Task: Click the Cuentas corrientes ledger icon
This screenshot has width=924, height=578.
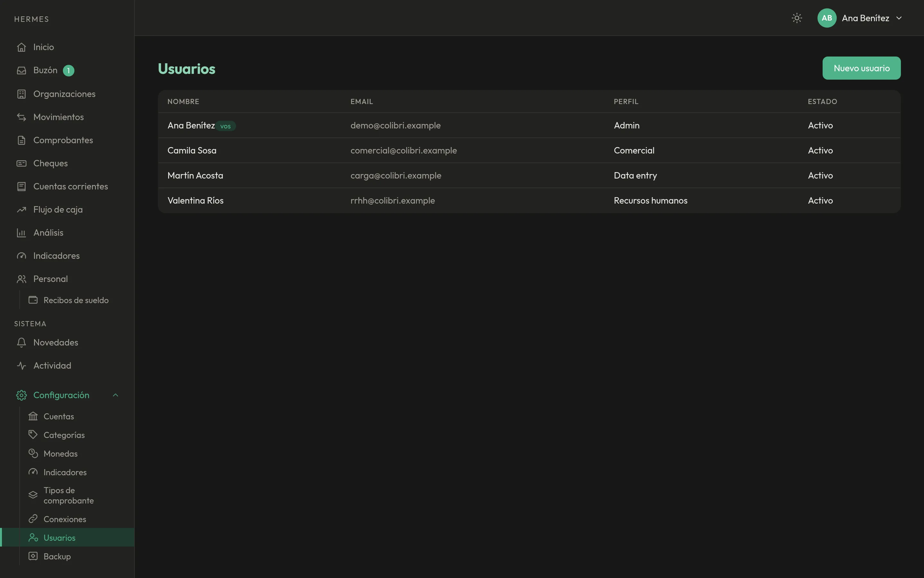Action: pyautogui.click(x=21, y=187)
